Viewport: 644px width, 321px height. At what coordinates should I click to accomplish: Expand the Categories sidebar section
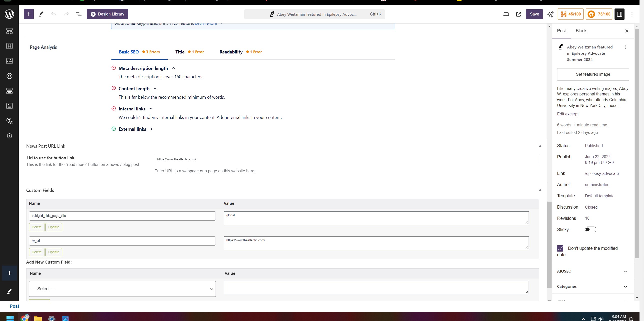pos(593,287)
